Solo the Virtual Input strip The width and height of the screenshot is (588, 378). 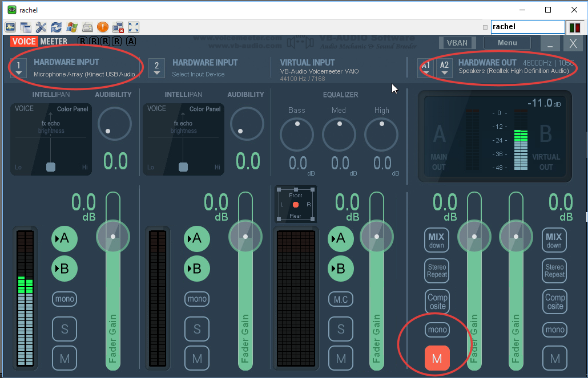click(x=341, y=329)
